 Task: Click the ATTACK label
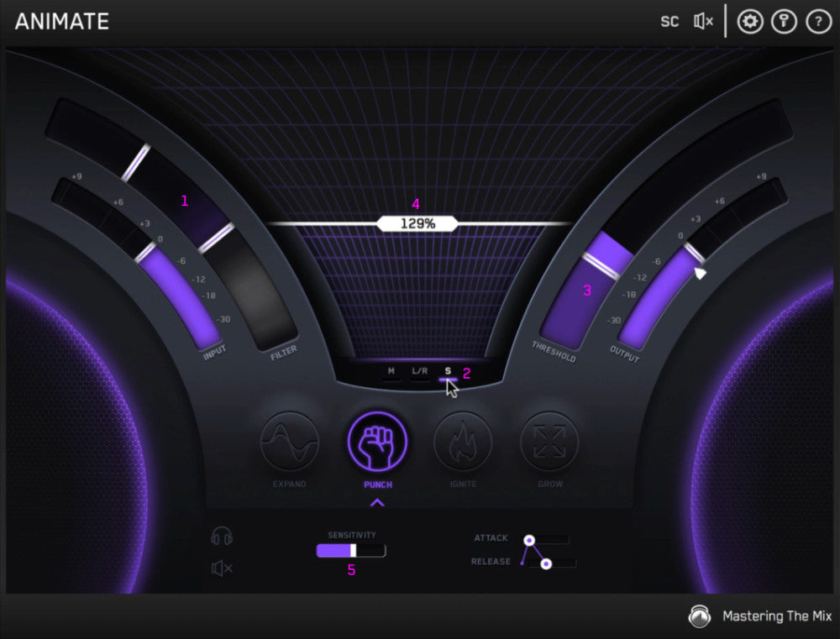(491, 537)
